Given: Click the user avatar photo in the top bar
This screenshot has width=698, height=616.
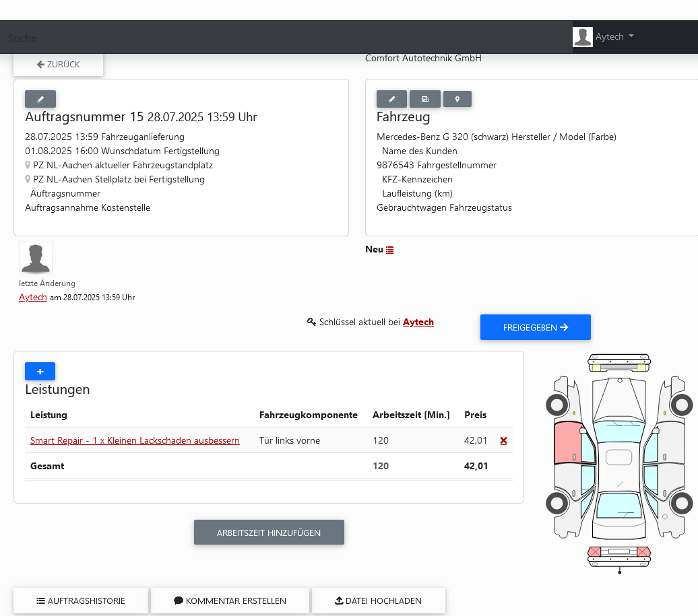Looking at the screenshot, I should [x=582, y=37].
